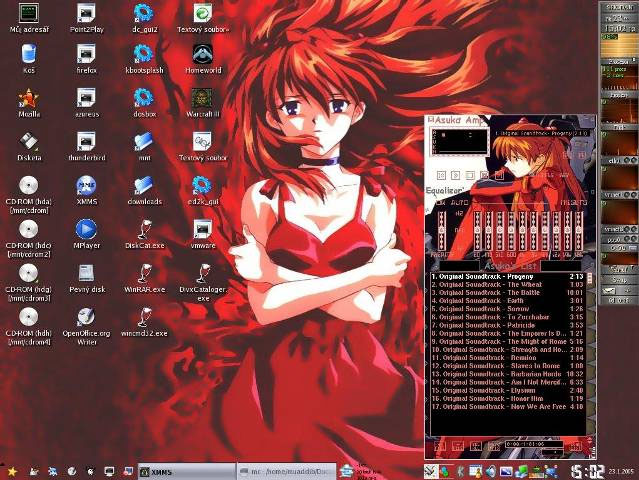Launch the thunderbird desktop icon
Image resolution: width=639 pixels, height=480 pixels.
pos(86,146)
